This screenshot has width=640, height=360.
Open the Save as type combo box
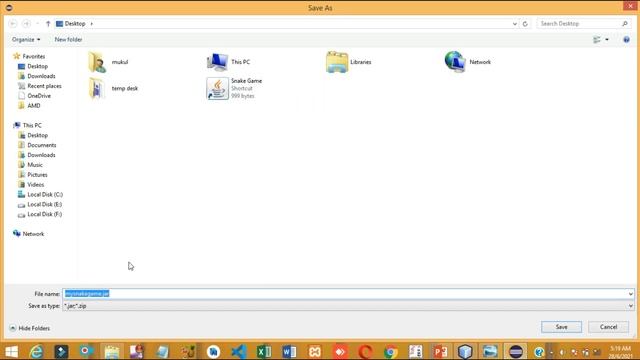[348, 306]
